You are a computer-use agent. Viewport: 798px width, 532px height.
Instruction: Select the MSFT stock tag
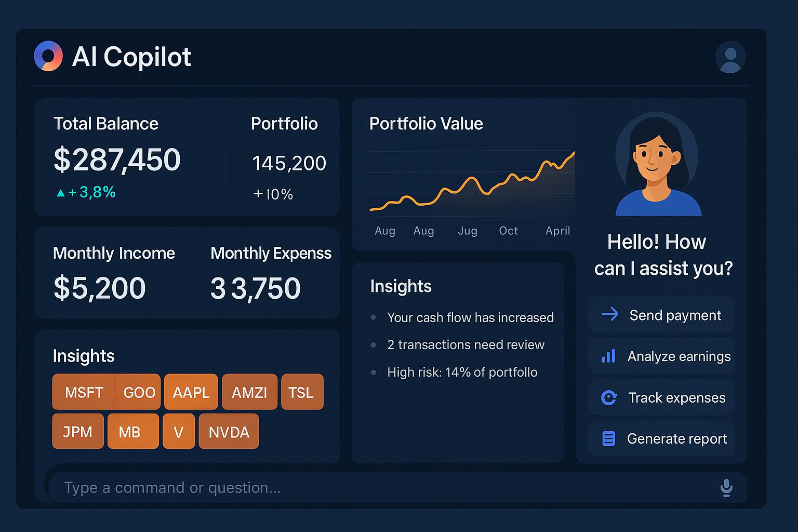pos(84,392)
